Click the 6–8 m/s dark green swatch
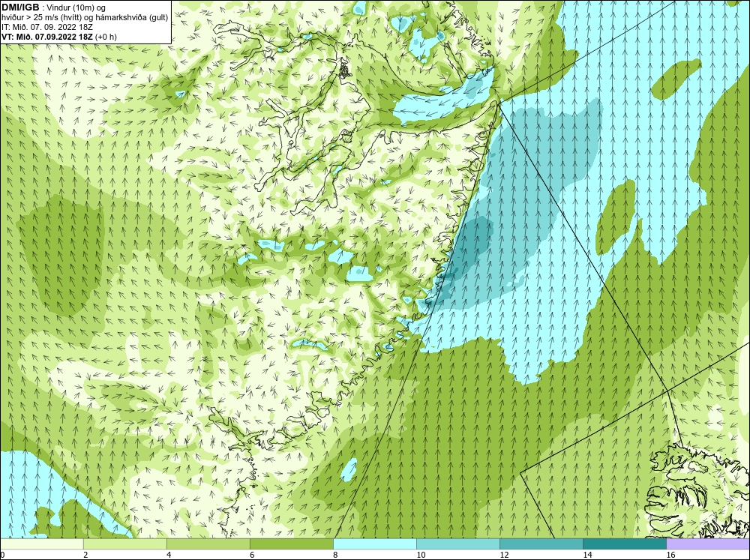Screen dimensions: 750x560 291,544
